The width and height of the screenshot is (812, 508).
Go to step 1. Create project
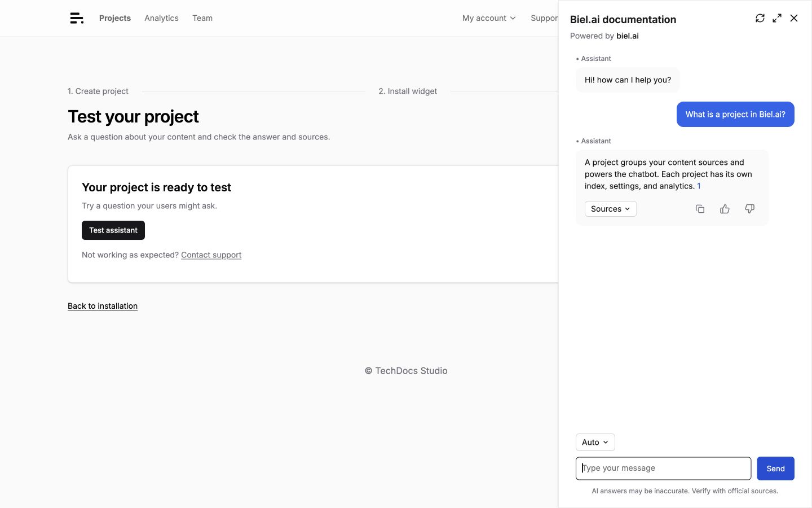pos(98,91)
